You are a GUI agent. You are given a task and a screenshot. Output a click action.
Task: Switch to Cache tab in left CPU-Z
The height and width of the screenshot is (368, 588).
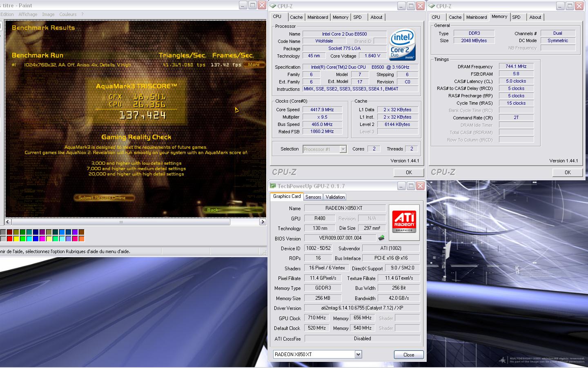pos(296,17)
